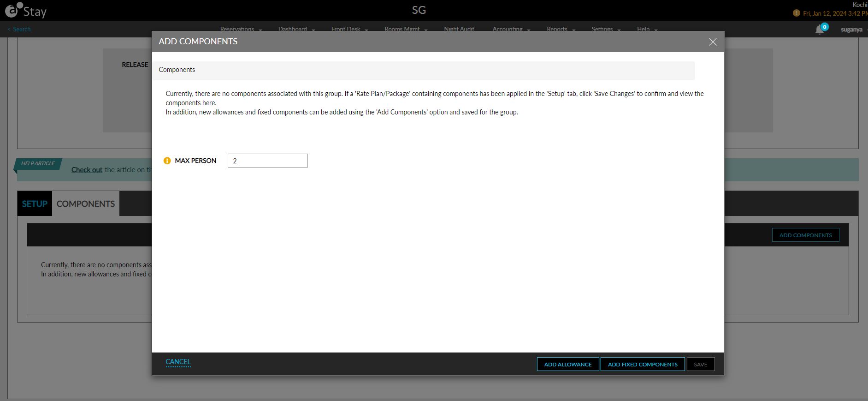Image resolution: width=868 pixels, height=401 pixels.
Task: Expand the Help dropdown arrow
Action: (x=656, y=30)
